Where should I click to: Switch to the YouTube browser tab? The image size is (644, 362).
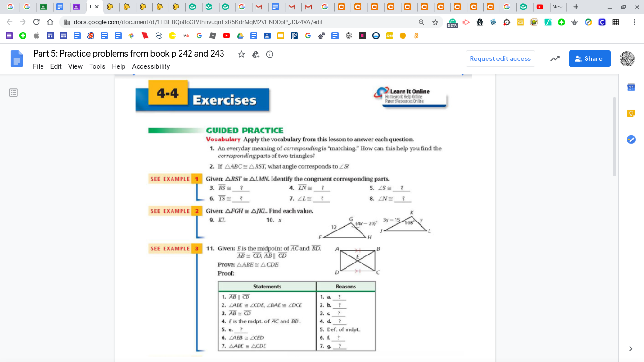pos(540,7)
